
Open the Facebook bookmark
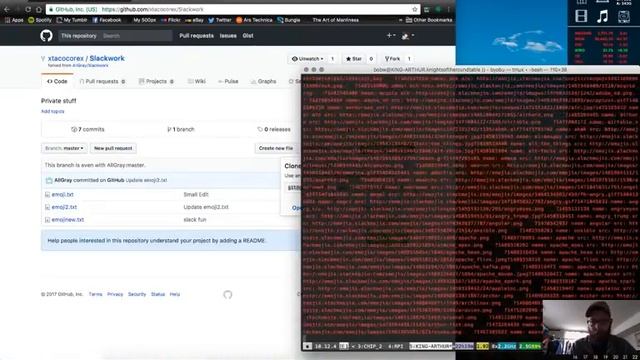[x=107, y=20]
